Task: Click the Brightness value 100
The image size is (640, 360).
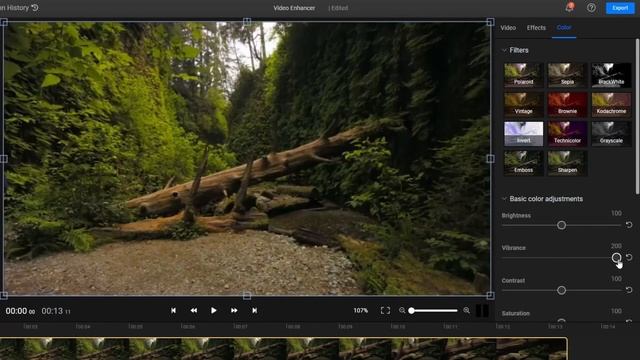Action: (x=616, y=213)
